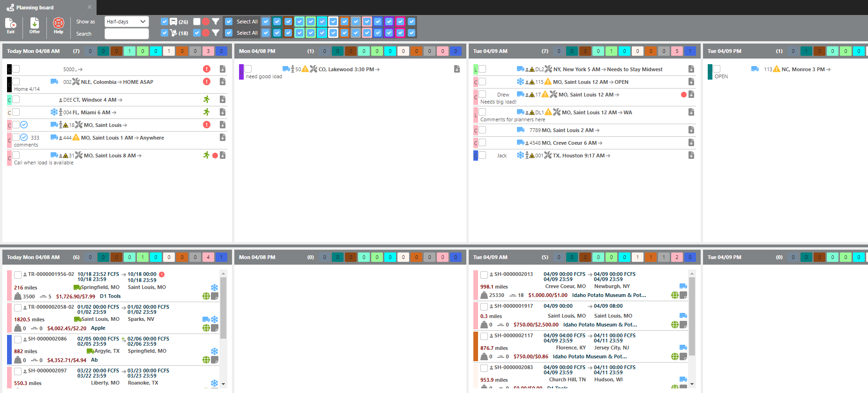Select checkbox for shipment TR-0000001956-02
The width and height of the screenshot is (868, 393).
coord(18,275)
